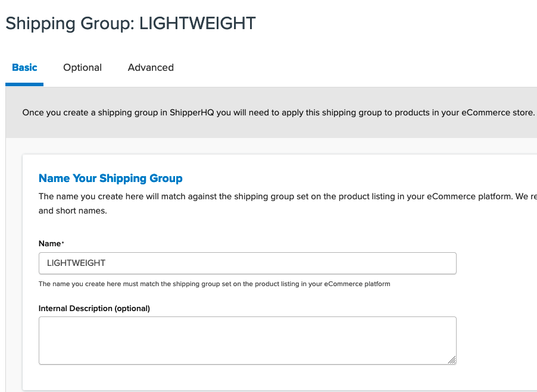Click the Internal Description (optional) label
The image size is (537, 392).
pyautogui.click(x=94, y=308)
